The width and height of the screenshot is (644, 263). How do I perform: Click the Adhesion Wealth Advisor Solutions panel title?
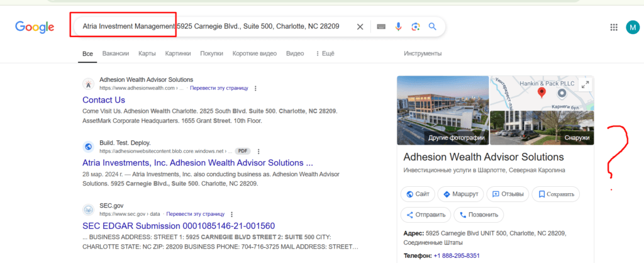pos(484,157)
